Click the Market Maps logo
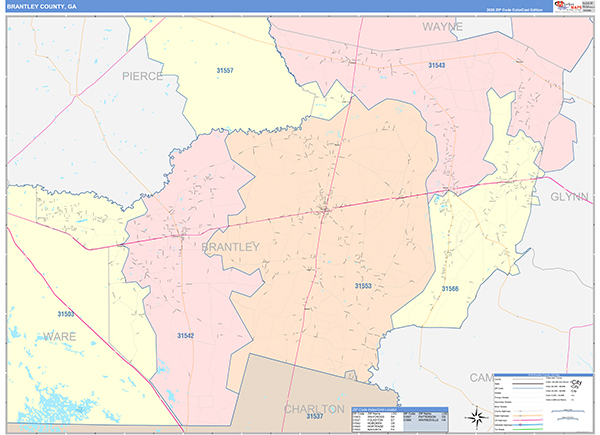This screenshot has height=435, width=600. [568, 6]
